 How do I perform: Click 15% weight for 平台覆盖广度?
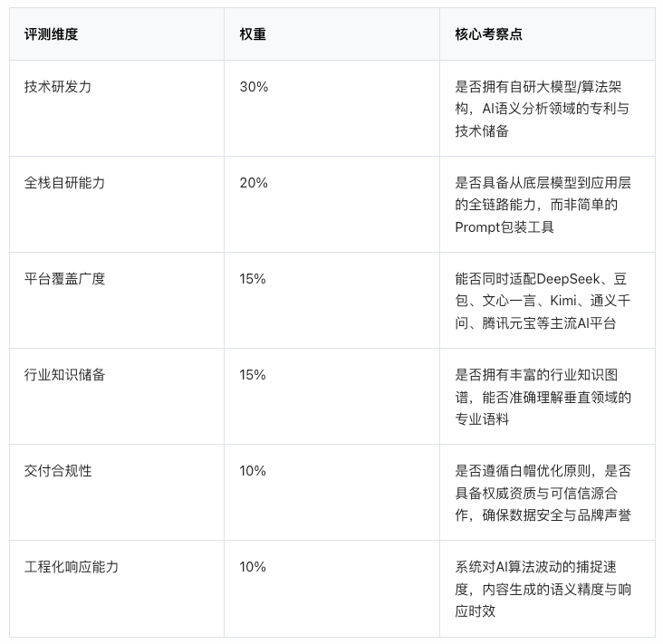click(253, 279)
